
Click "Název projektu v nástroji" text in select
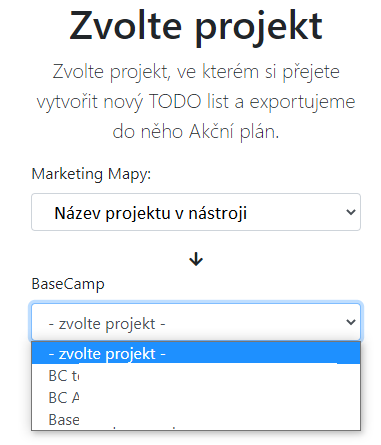click(x=151, y=213)
